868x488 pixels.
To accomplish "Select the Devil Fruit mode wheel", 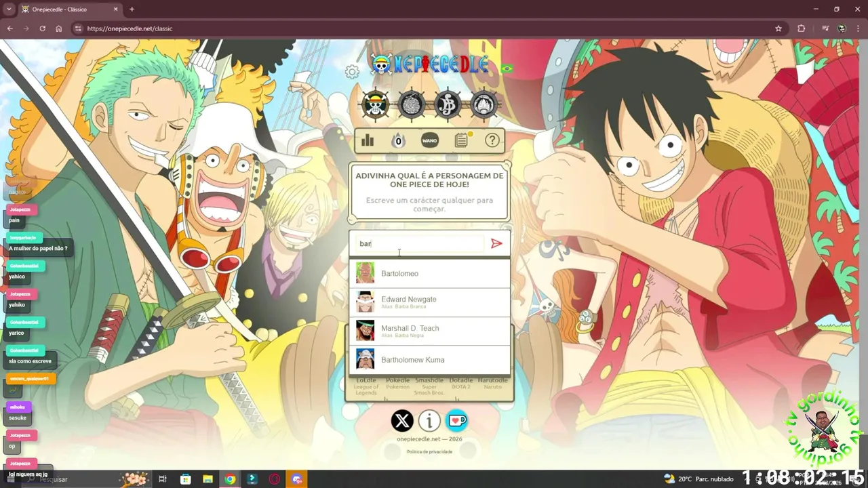I will coord(412,105).
